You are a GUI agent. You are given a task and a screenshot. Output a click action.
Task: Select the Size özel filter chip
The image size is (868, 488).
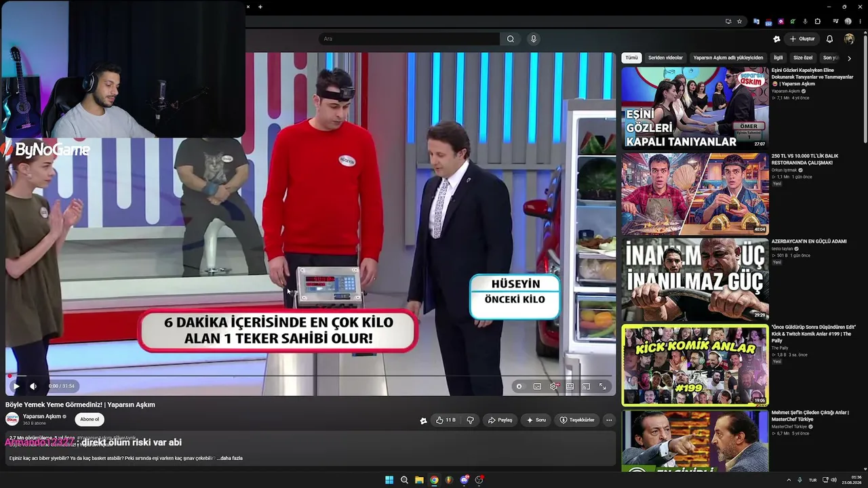pos(803,58)
